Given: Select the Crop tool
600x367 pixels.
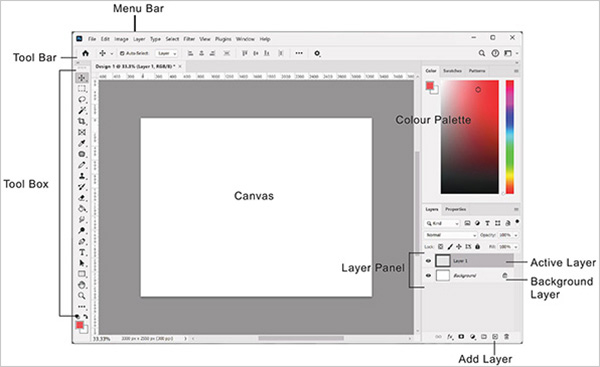Looking at the screenshot, I should tap(82, 121).
